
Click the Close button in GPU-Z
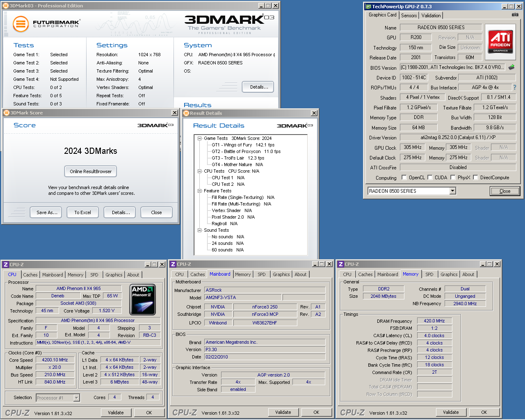(x=505, y=191)
